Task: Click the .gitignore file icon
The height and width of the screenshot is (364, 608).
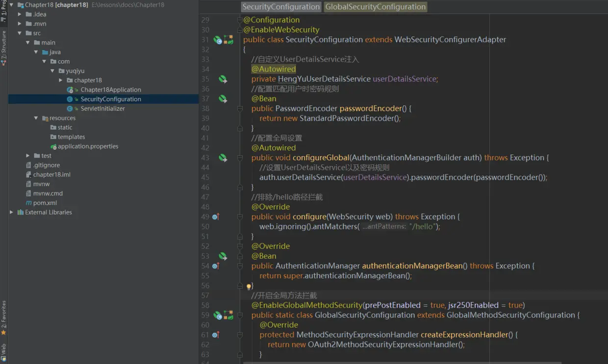Action: [29, 165]
